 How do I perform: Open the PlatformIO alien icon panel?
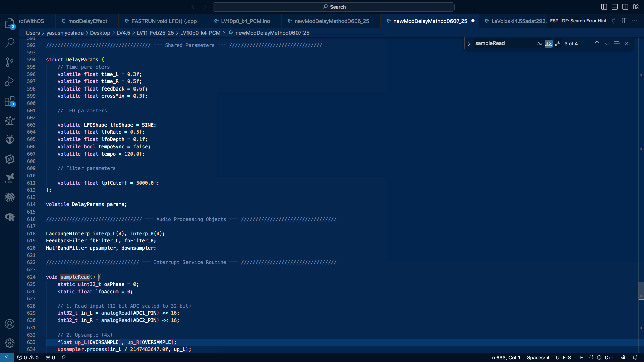pyautogui.click(x=10, y=139)
